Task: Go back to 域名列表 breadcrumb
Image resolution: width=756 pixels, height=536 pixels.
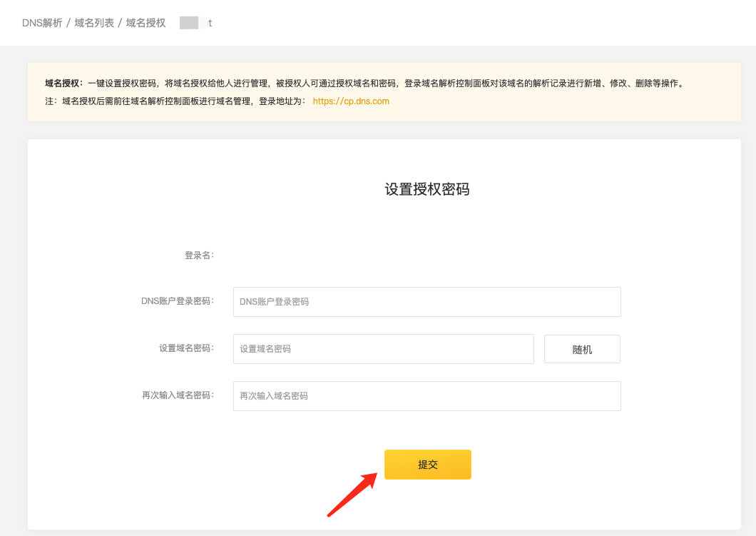Action: coord(94,23)
